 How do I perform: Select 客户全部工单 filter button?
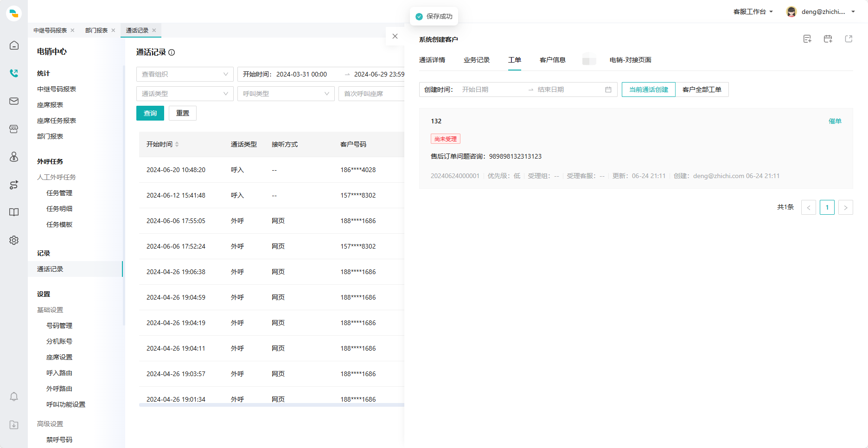[x=702, y=90]
